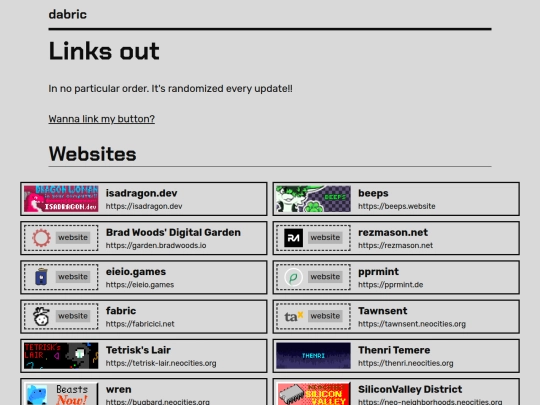Click the 'Wanna link my button?' link
This screenshot has height=405, width=540.
click(102, 119)
